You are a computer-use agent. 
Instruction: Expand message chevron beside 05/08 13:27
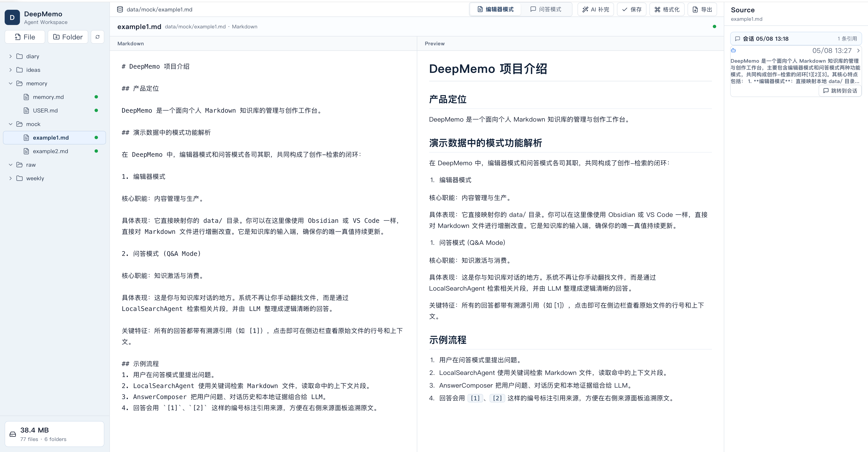coord(858,50)
